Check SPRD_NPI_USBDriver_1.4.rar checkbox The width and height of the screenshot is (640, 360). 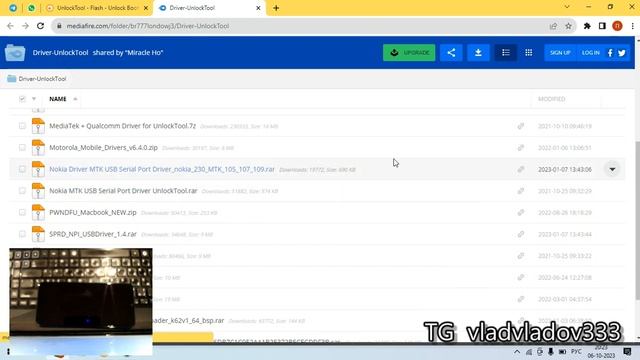pos(22,234)
